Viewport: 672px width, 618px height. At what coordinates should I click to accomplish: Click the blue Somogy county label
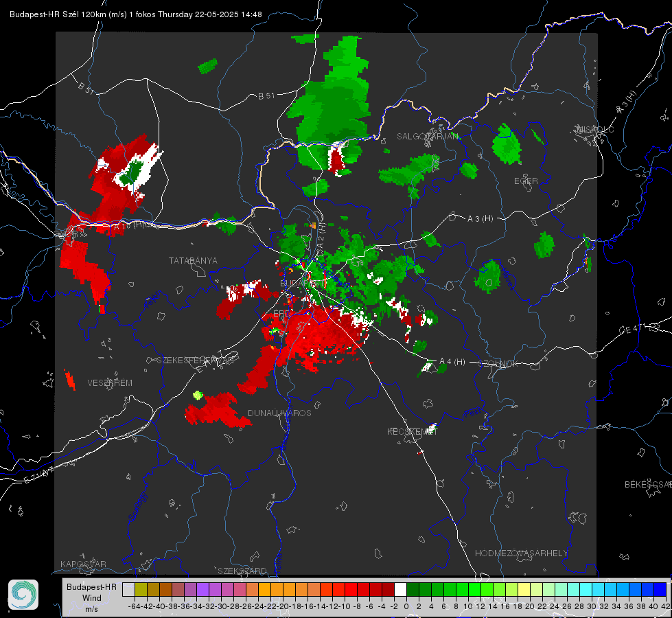pyautogui.click(x=137, y=507)
